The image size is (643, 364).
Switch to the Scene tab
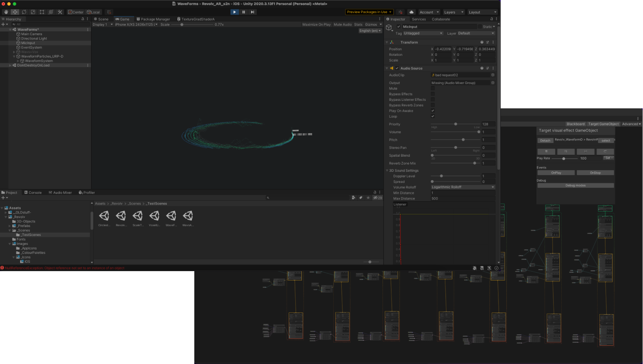[101, 19]
